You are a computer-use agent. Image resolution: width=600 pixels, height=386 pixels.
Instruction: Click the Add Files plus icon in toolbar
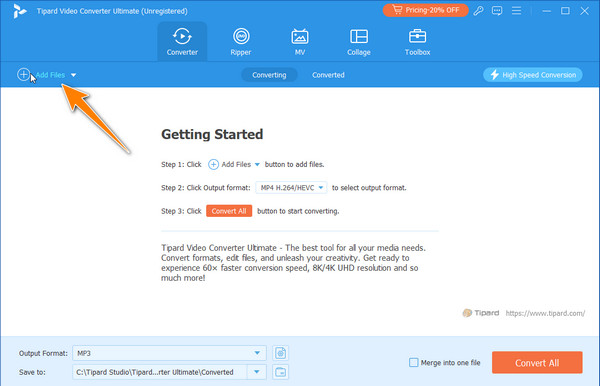pyautogui.click(x=23, y=75)
